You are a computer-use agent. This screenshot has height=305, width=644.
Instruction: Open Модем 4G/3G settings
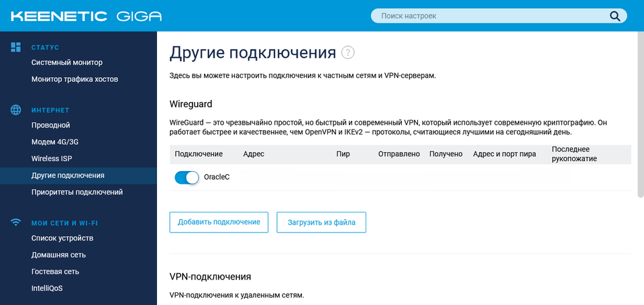click(x=54, y=142)
